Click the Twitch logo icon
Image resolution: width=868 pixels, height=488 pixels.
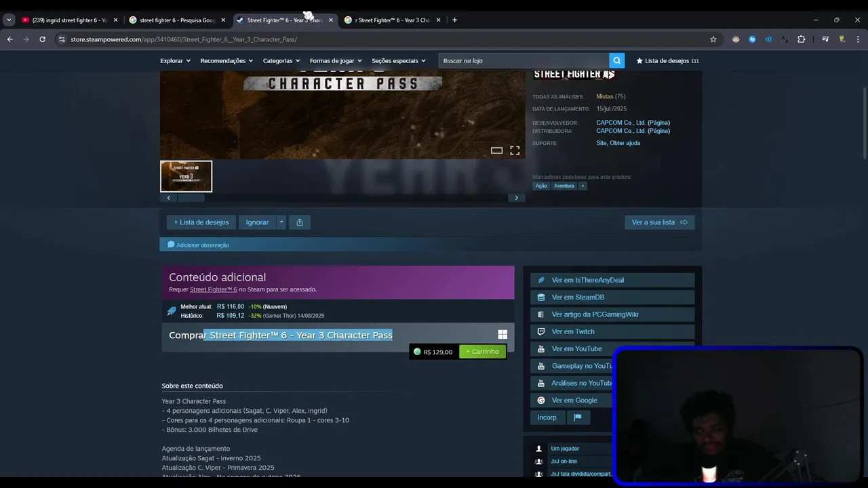[540, 331]
